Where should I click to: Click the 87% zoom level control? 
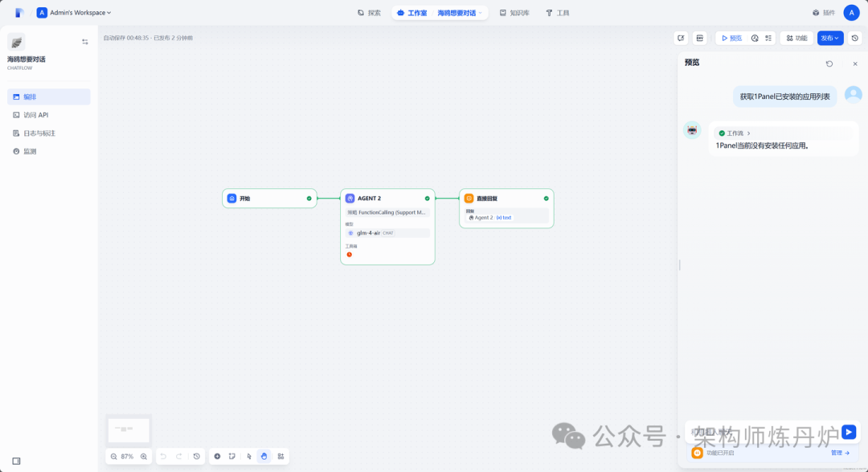pyautogui.click(x=127, y=456)
